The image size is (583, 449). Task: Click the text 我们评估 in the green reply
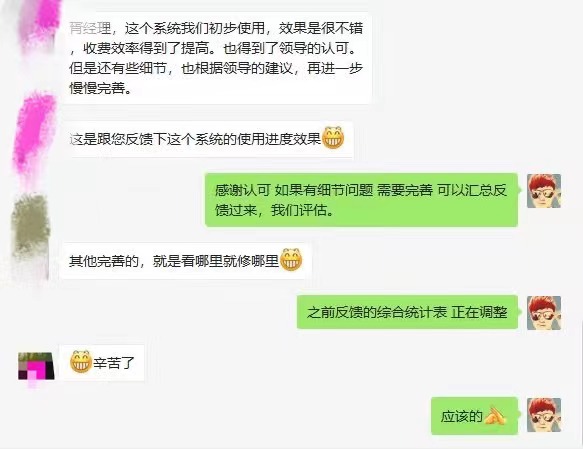click(299, 210)
